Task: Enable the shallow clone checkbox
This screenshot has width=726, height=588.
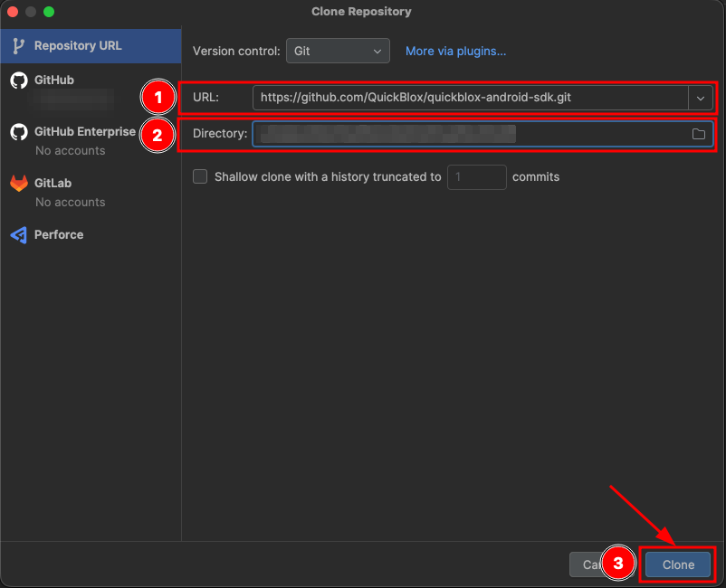Action: (x=200, y=176)
